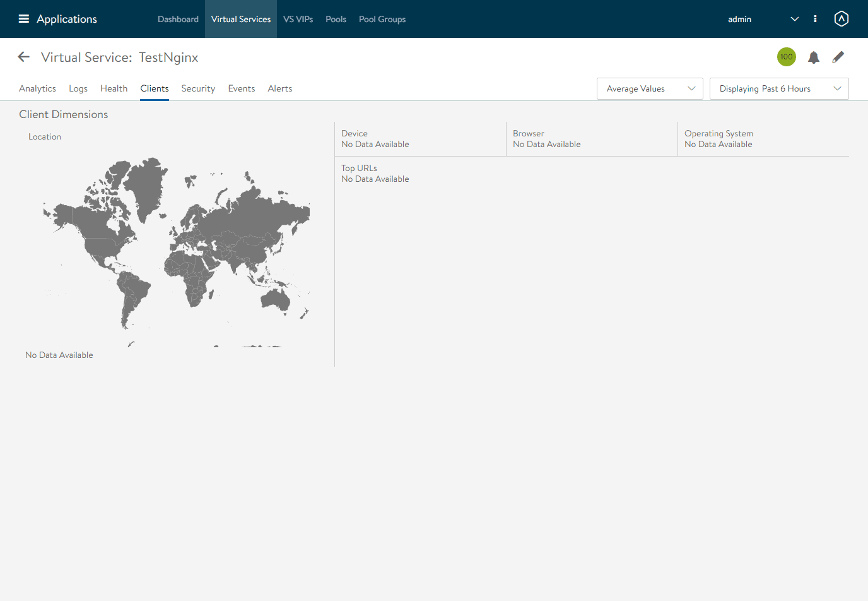Switch to the Logs tab
Image resolution: width=868 pixels, height=601 pixels.
(x=78, y=89)
